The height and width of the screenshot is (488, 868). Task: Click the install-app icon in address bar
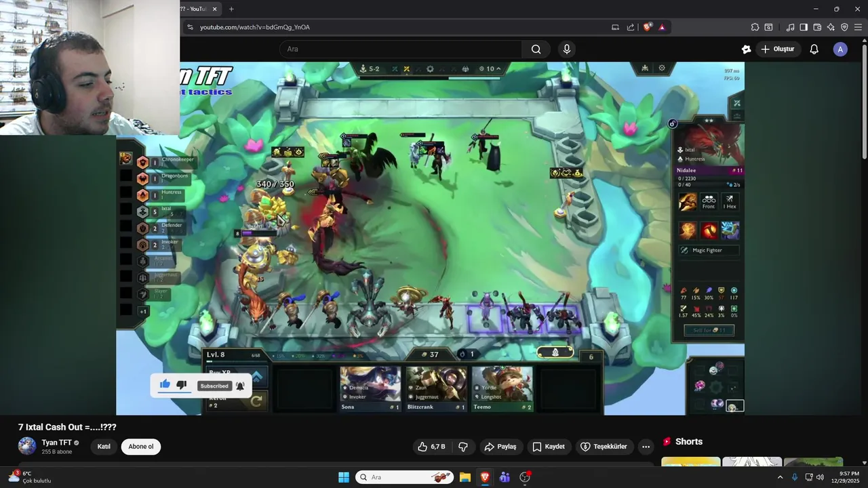[x=615, y=27]
